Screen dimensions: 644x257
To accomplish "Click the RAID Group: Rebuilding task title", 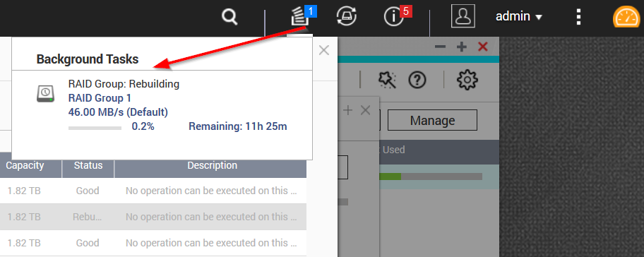I will pyautogui.click(x=124, y=84).
